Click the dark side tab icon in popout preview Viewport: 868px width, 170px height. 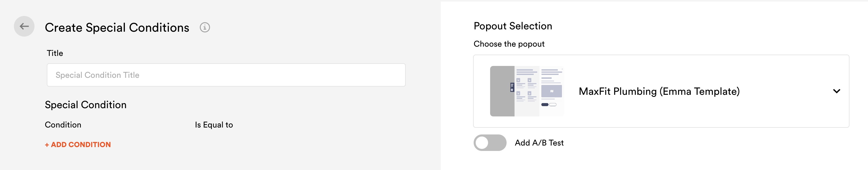512,87
